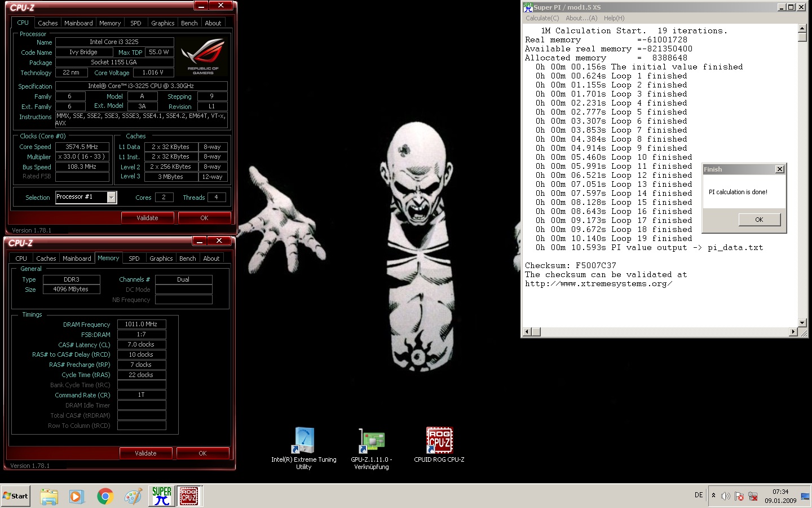The height and width of the screenshot is (508, 812).
Task: Click Super PI vertical scrollbar up arrow
Action: point(802,28)
